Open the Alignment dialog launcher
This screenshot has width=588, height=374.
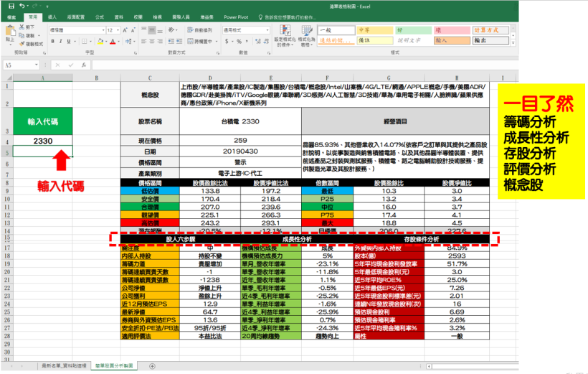[218, 53]
